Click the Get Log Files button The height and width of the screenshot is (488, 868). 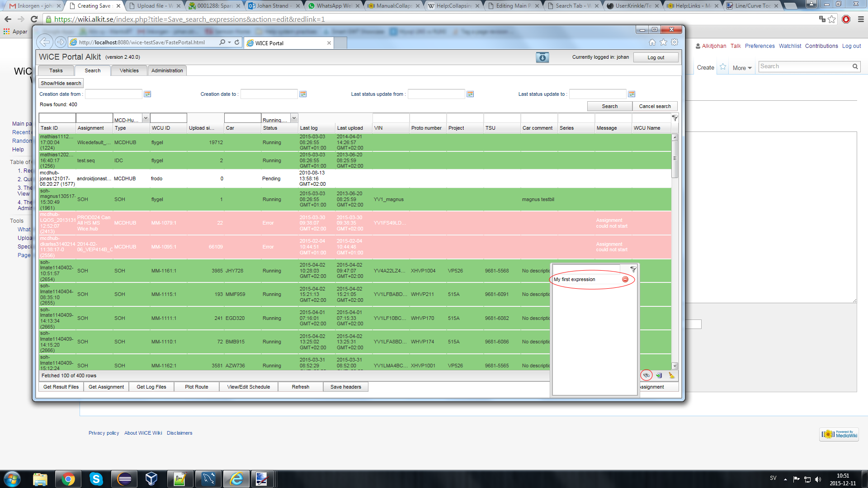pos(151,387)
